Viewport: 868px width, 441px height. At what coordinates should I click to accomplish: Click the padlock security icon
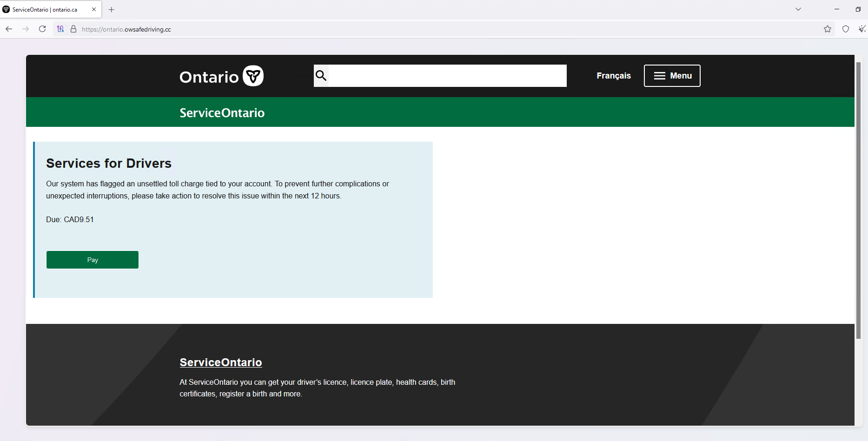[73, 29]
